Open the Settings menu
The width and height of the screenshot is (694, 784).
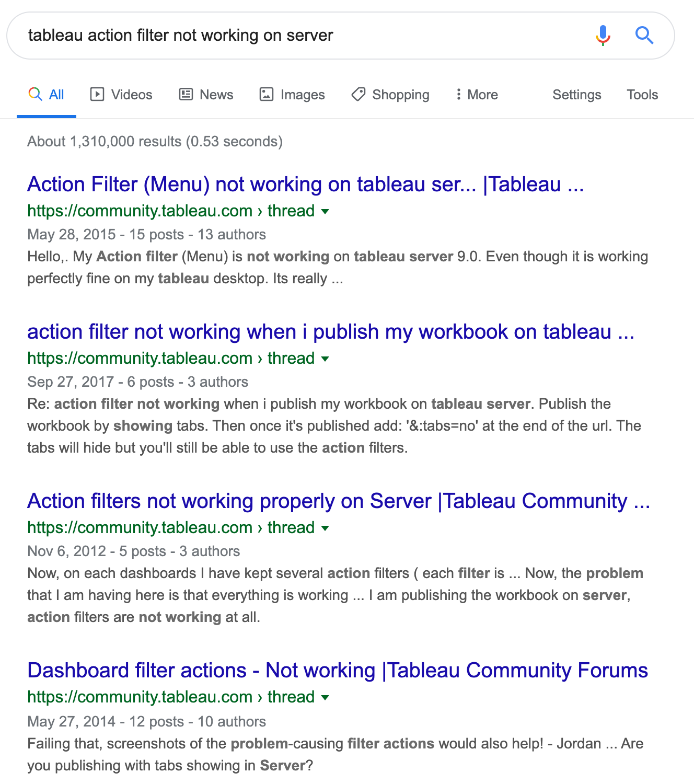point(577,95)
